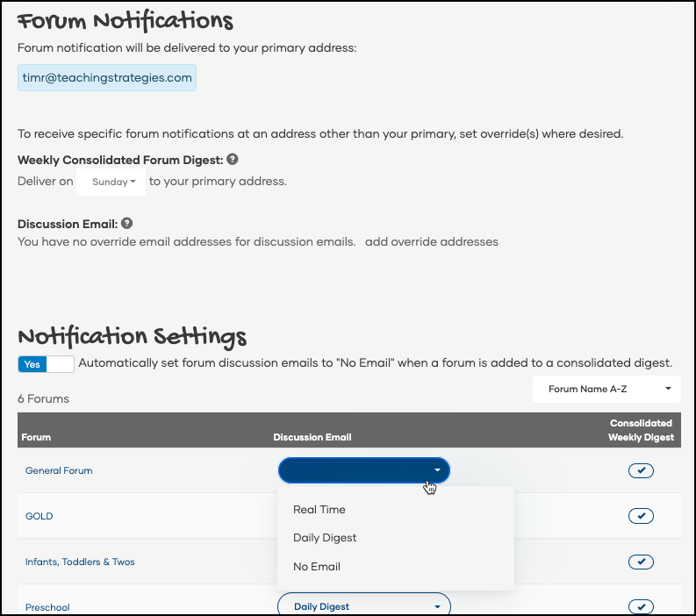Open the Sunday delivery day dropdown

[113, 183]
